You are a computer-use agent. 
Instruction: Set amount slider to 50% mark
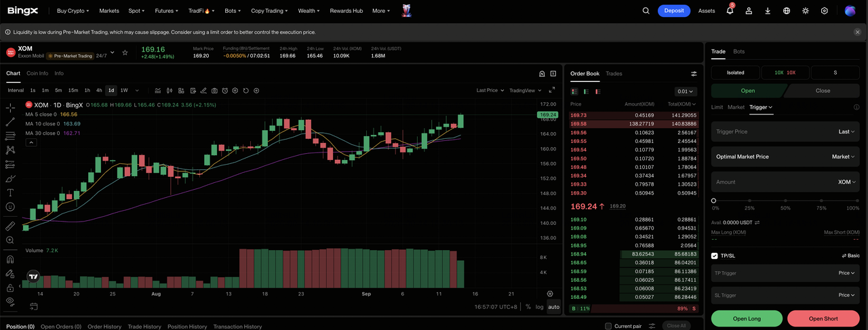point(785,201)
